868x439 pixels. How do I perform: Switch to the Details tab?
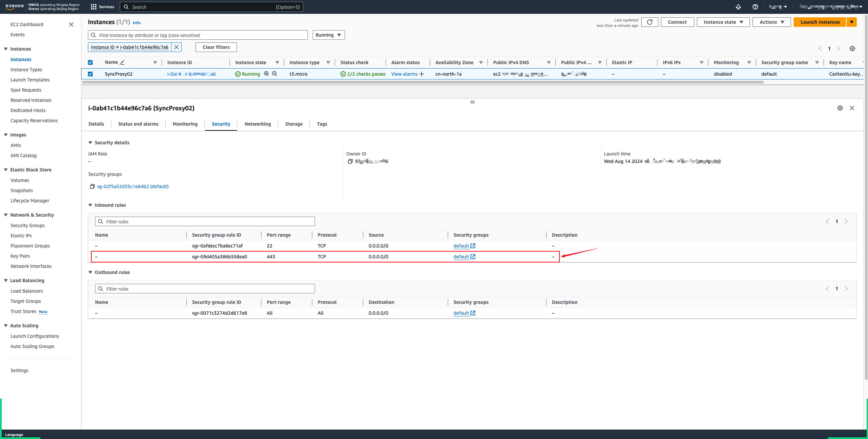pos(96,124)
